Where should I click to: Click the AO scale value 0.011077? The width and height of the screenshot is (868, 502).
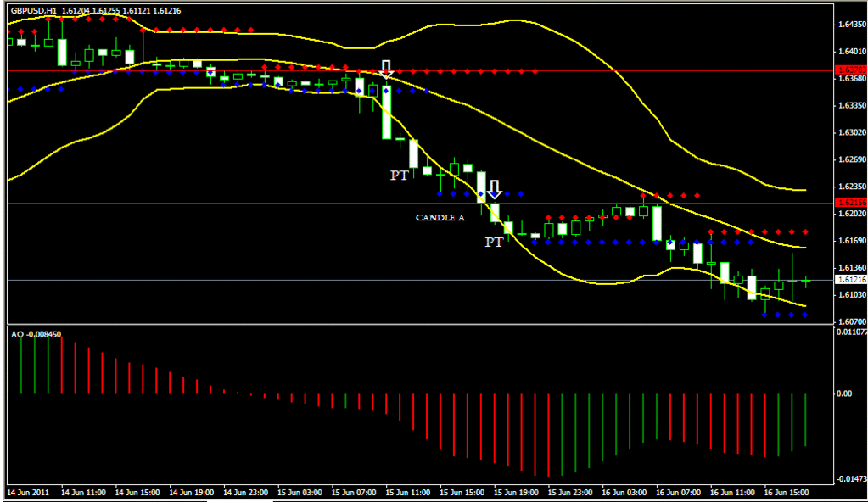[x=851, y=332]
